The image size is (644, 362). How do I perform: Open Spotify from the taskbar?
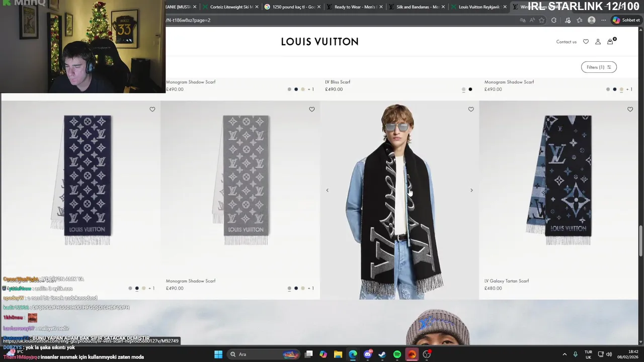coord(397,354)
